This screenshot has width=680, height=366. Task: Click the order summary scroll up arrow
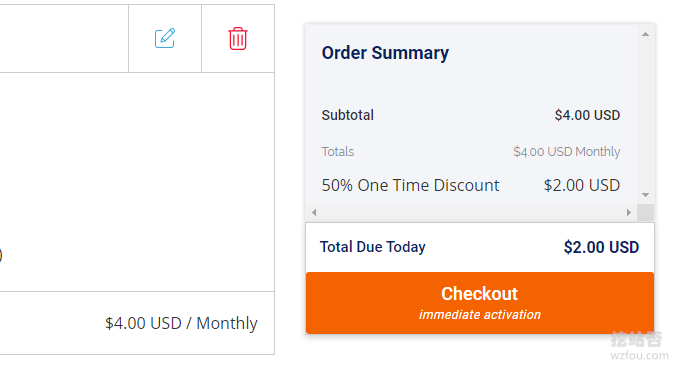point(645,34)
